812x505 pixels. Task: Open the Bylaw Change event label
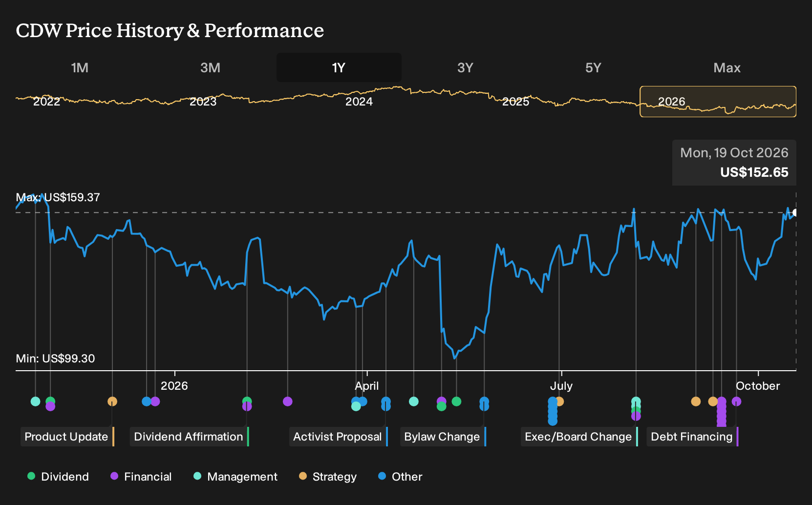tap(443, 437)
